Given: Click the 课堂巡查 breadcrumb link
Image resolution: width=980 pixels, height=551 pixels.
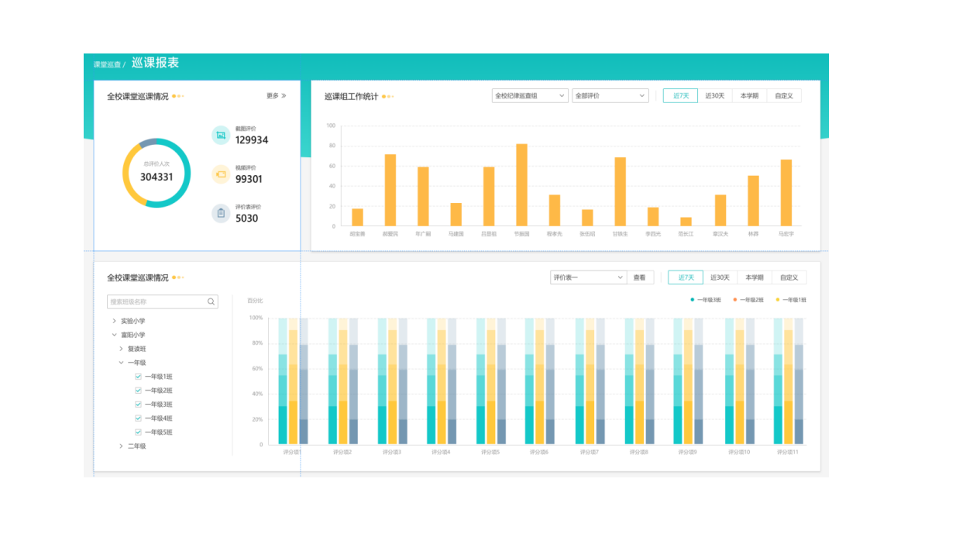Looking at the screenshot, I should click(x=107, y=65).
